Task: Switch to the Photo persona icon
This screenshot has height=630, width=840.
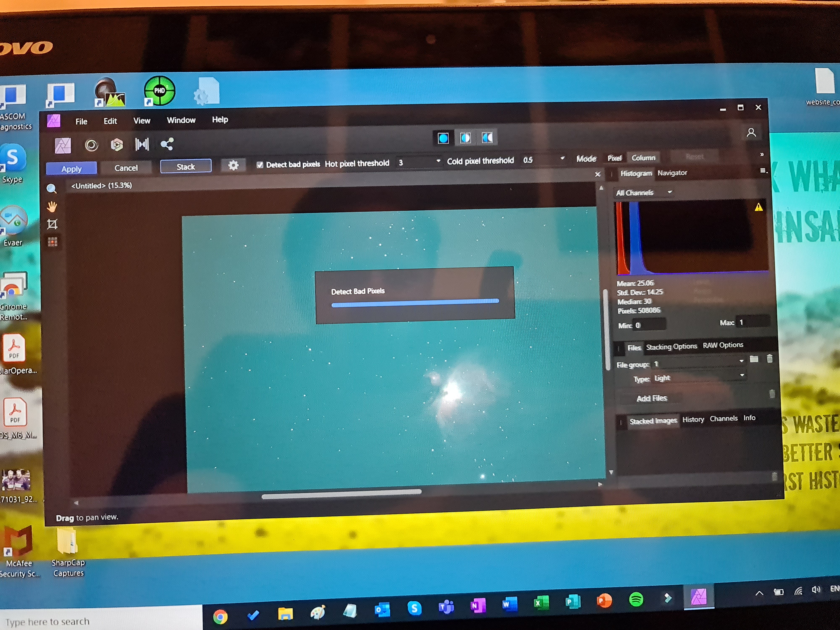Action: point(63,146)
